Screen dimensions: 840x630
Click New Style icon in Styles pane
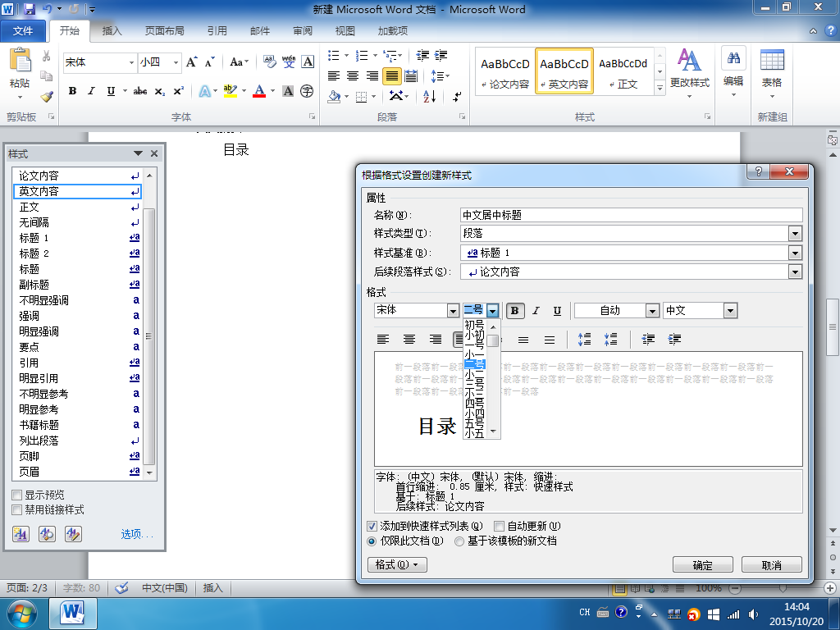21,533
